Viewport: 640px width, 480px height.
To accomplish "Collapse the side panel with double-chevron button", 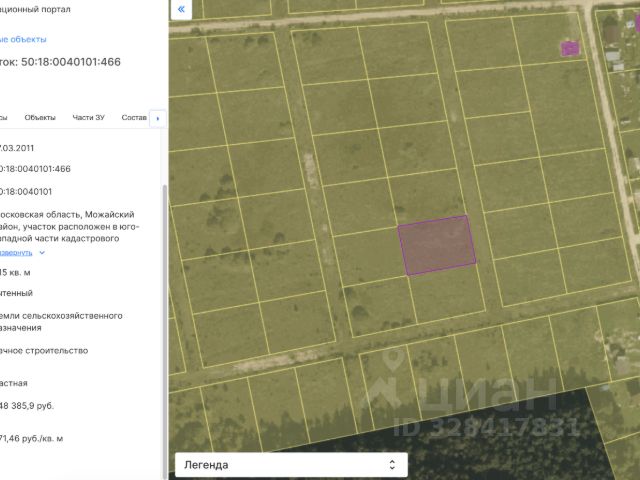I will [181, 9].
